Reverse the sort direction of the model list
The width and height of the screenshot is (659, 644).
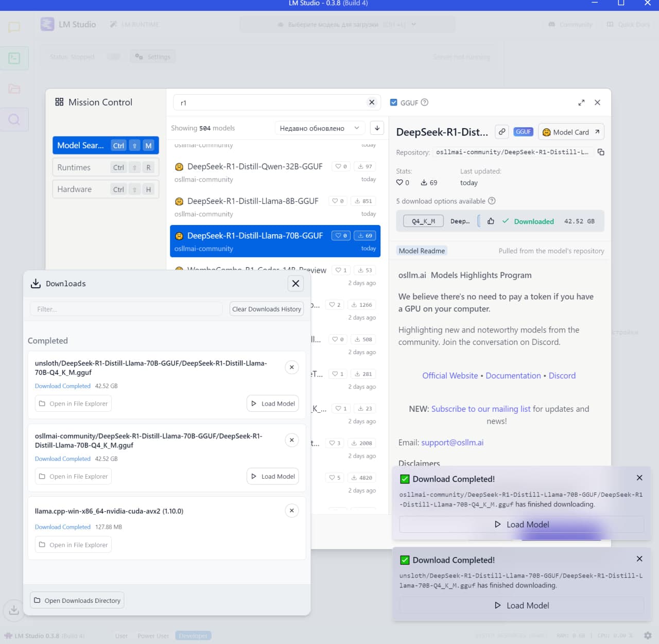pyautogui.click(x=377, y=128)
